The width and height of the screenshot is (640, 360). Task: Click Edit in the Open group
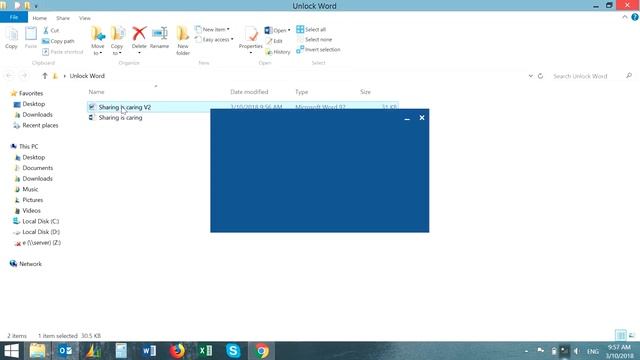pyautogui.click(x=274, y=41)
